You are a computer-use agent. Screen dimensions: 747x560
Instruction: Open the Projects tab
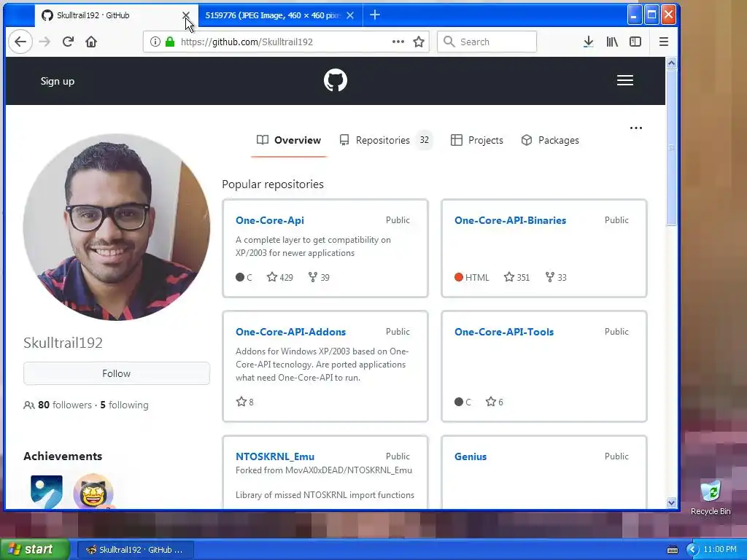pos(477,140)
